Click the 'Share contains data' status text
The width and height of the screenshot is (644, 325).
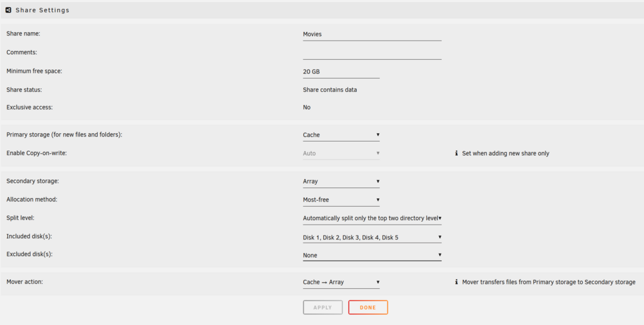[330, 90]
